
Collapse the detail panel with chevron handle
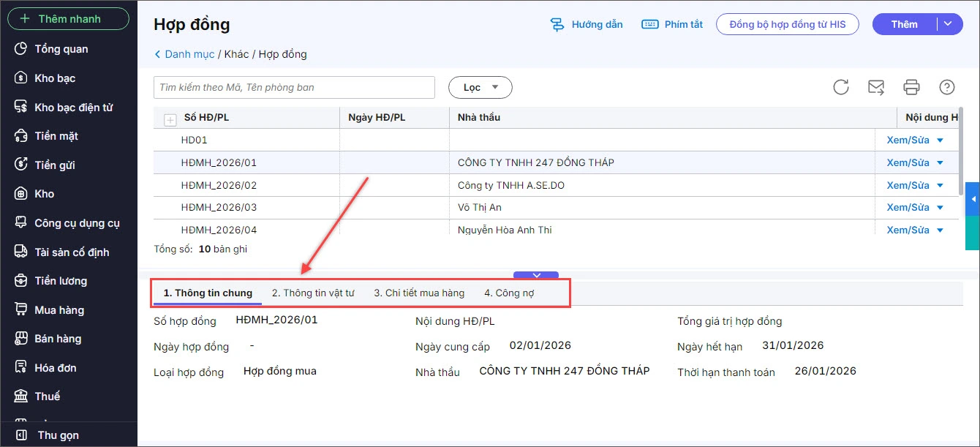pos(536,275)
